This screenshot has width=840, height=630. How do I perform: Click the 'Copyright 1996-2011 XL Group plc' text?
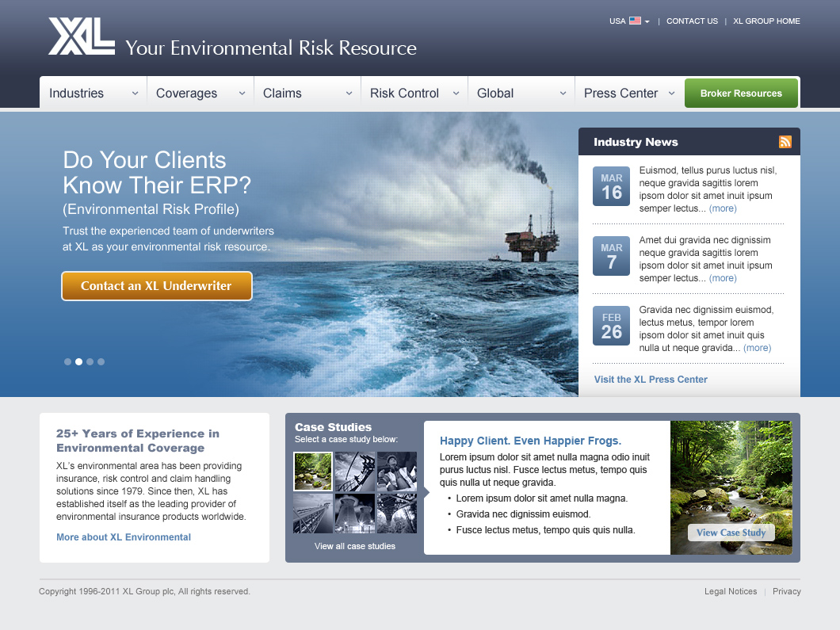pyautogui.click(x=106, y=591)
